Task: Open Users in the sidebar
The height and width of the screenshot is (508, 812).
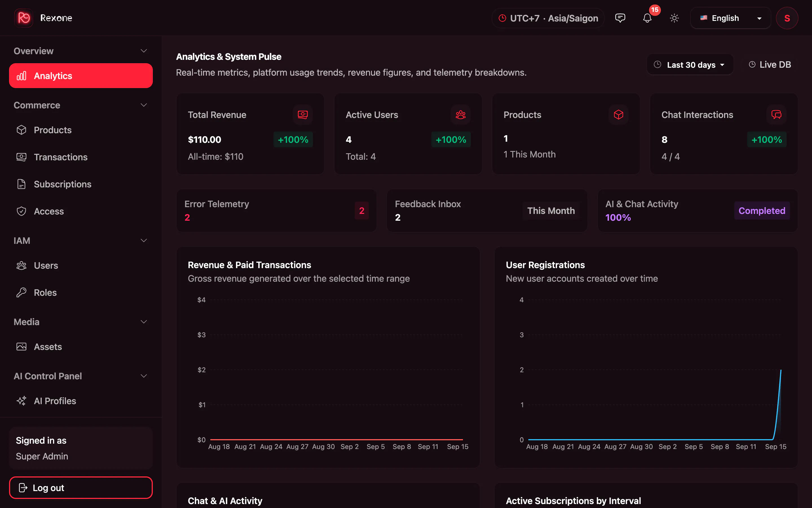Action: coord(81,265)
